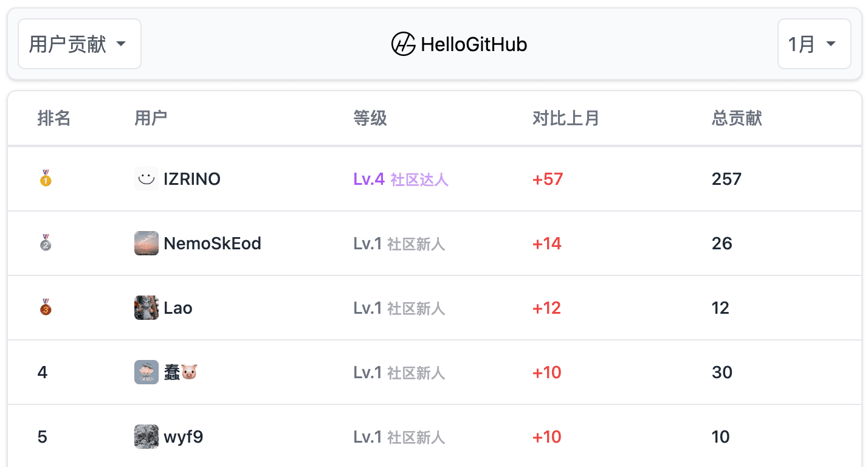Click wyf9's avatar thumbnail
This screenshot has height=467, width=868.
146,437
